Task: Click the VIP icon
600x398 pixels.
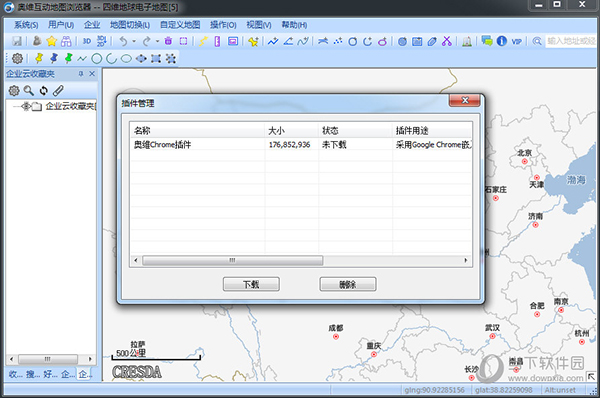Action: point(517,41)
